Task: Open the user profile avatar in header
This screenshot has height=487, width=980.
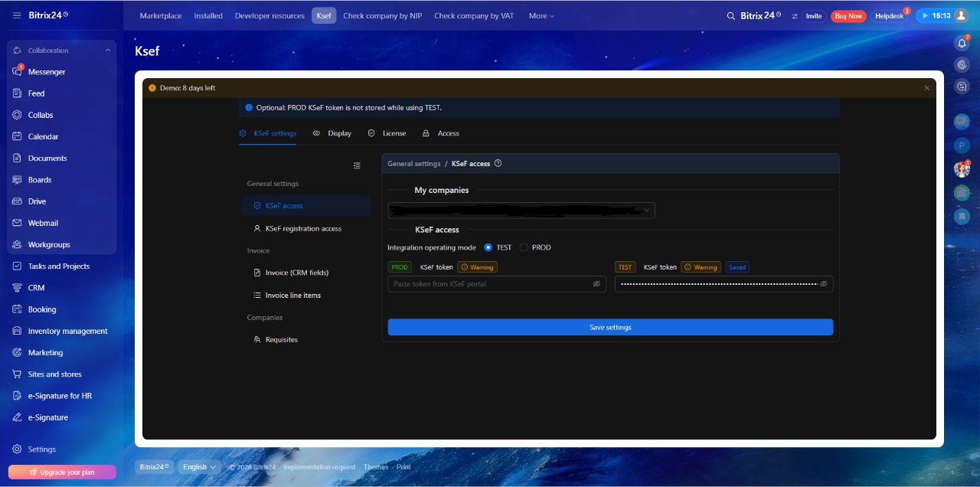Action: 961,16
